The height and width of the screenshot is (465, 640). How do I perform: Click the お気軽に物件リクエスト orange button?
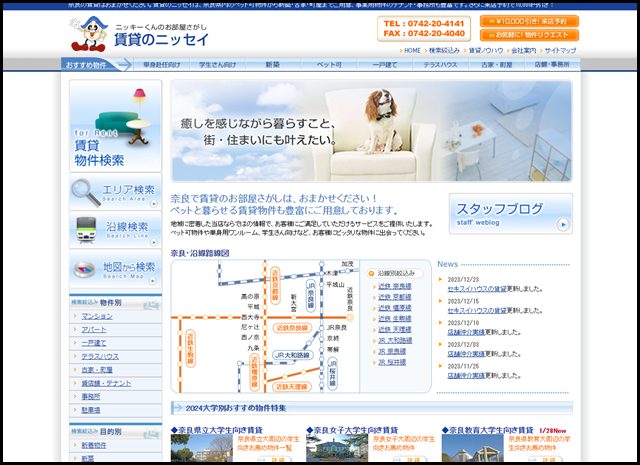(x=529, y=35)
